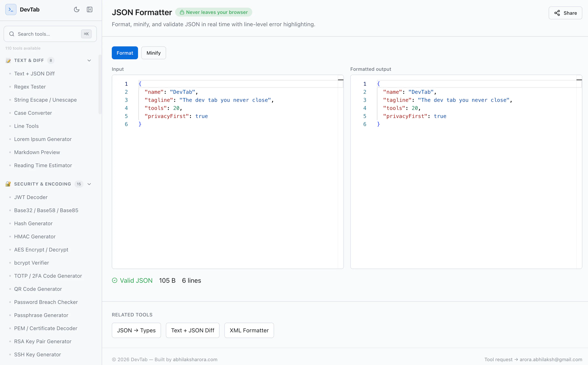Open Reading Time Estimator

[43, 165]
